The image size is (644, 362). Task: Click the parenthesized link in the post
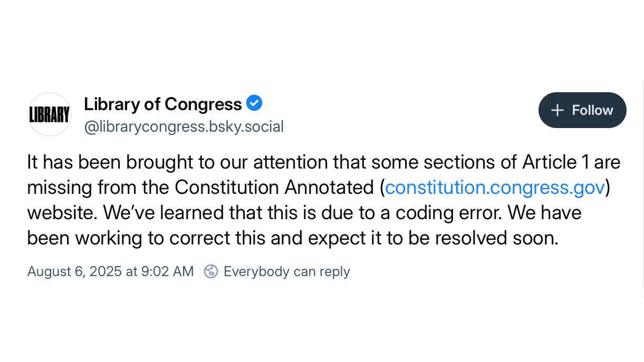tap(495, 188)
